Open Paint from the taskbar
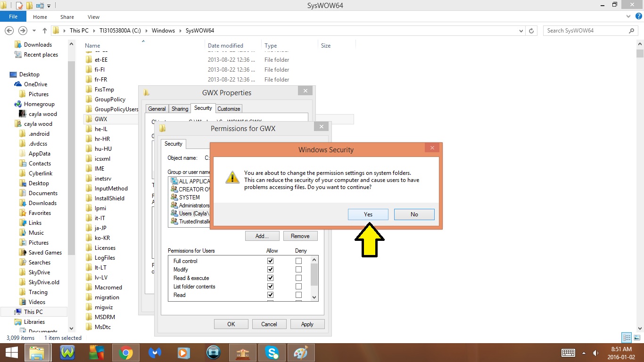 (x=301, y=353)
